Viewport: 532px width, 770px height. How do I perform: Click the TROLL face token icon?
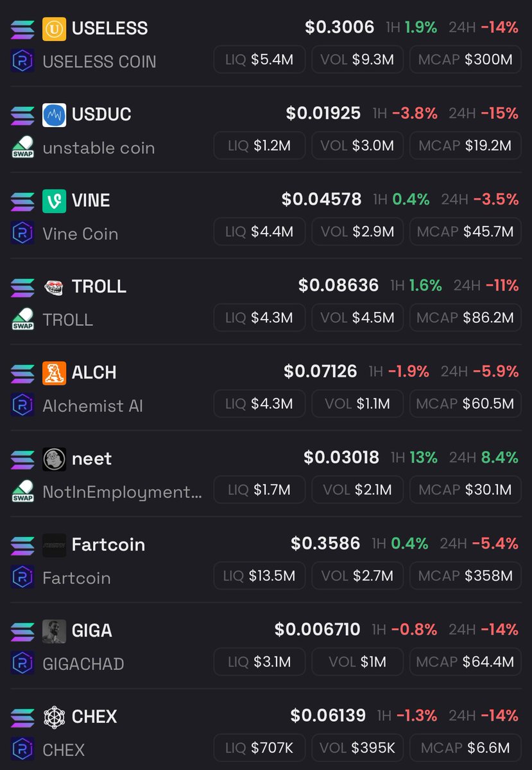[x=54, y=287]
